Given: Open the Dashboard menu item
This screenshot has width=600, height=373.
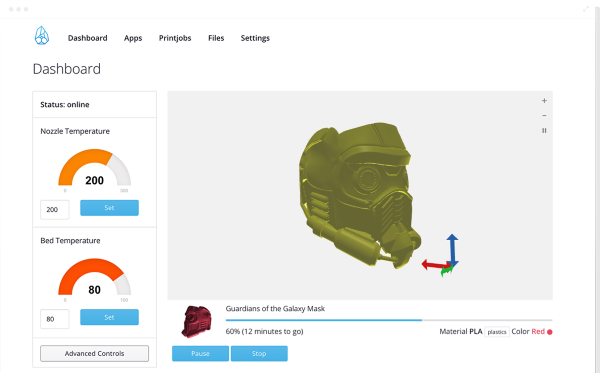Looking at the screenshot, I should 88,38.
